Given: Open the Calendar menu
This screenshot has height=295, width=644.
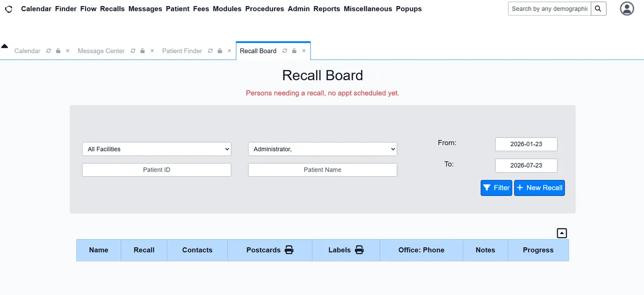Looking at the screenshot, I should (x=36, y=9).
